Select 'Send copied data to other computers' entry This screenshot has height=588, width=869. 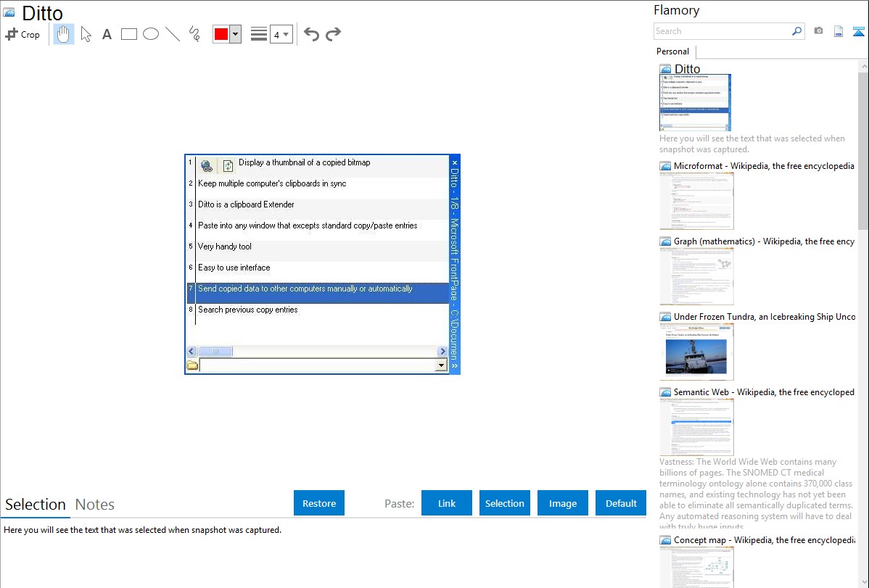pyautogui.click(x=318, y=293)
